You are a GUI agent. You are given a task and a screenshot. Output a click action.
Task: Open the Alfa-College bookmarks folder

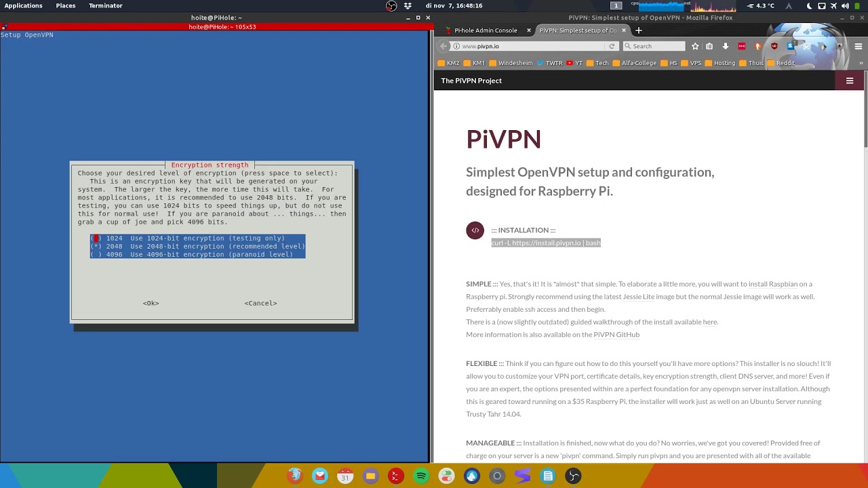point(635,63)
